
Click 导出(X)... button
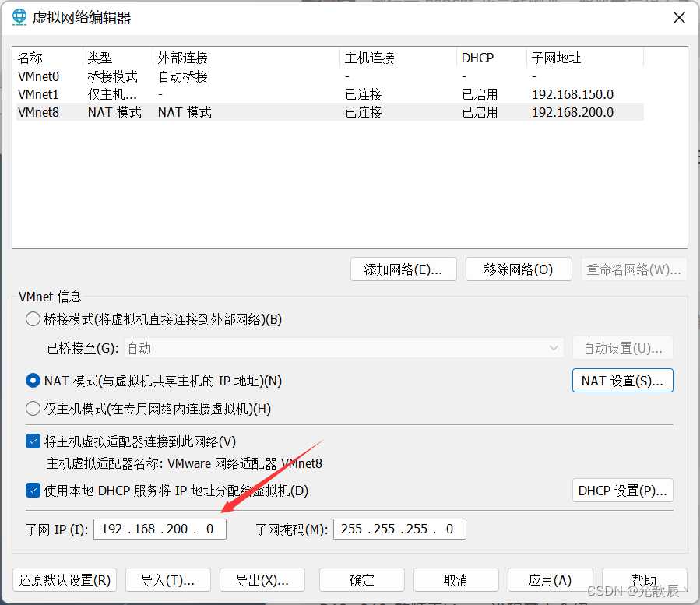pos(262,580)
